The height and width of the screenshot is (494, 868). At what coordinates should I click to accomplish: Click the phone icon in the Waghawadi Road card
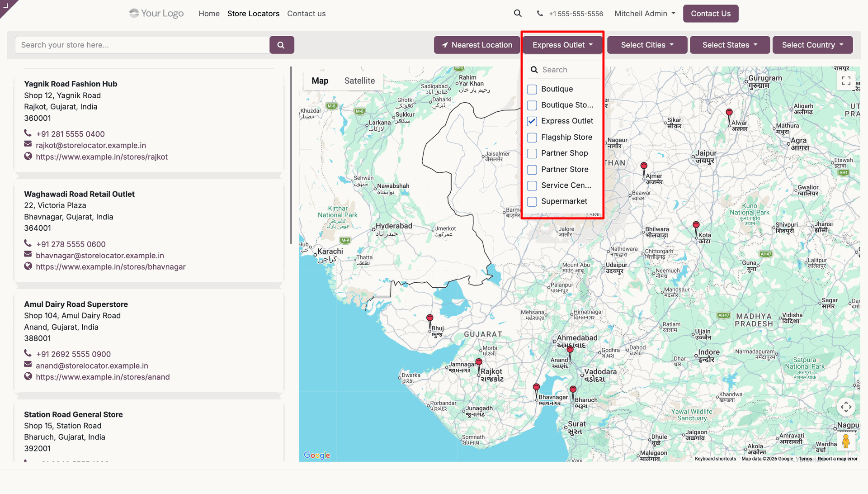[28, 243]
